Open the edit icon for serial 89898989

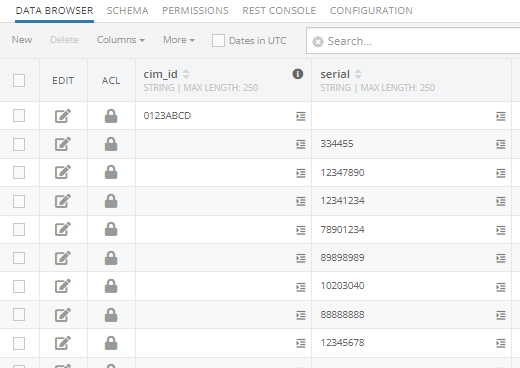click(x=63, y=258)
